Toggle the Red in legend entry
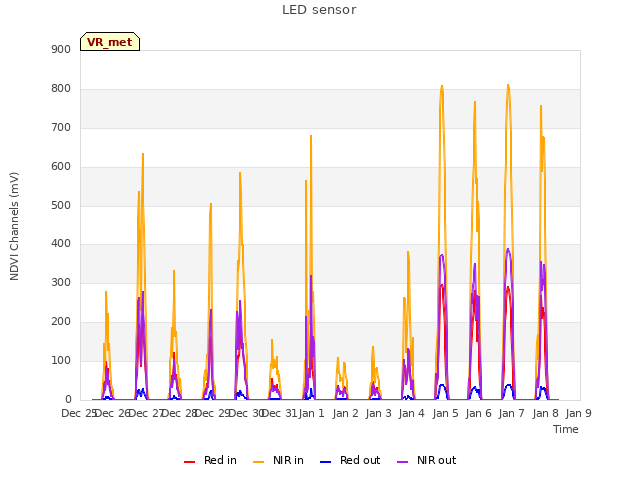Viewport: 640px width, 480px height. click(x=210, y=460)
